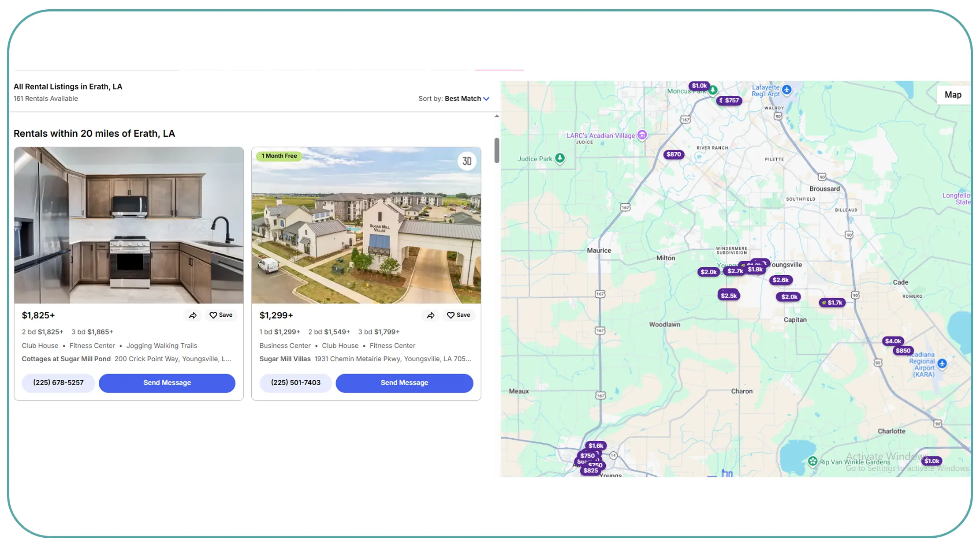980x547 pixels.
Task: Select the $1.8k map marker
Action: pyautogui.click(x=755, y=270)
